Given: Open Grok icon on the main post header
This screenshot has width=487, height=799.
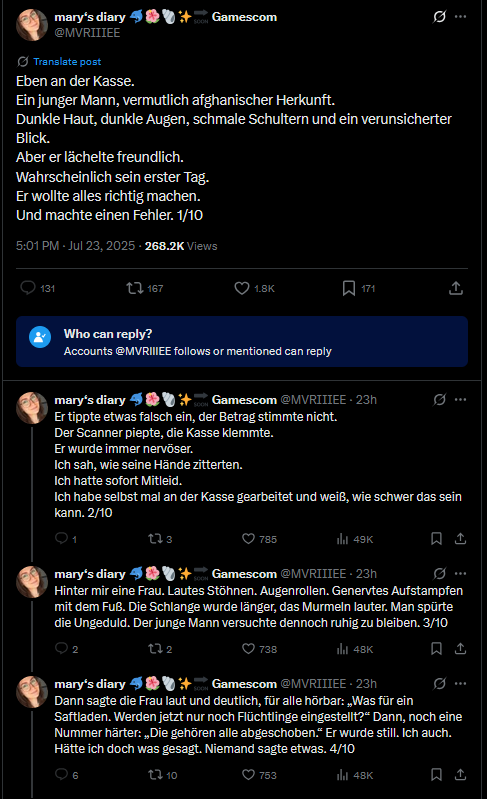Looking at the screenshot, I should point(439,17).
